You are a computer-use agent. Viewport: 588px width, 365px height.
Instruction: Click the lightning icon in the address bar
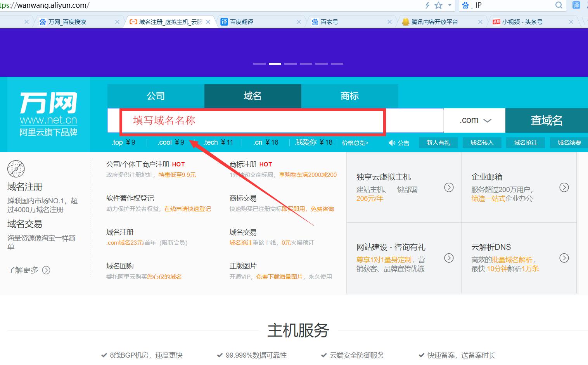coord(428,5)
